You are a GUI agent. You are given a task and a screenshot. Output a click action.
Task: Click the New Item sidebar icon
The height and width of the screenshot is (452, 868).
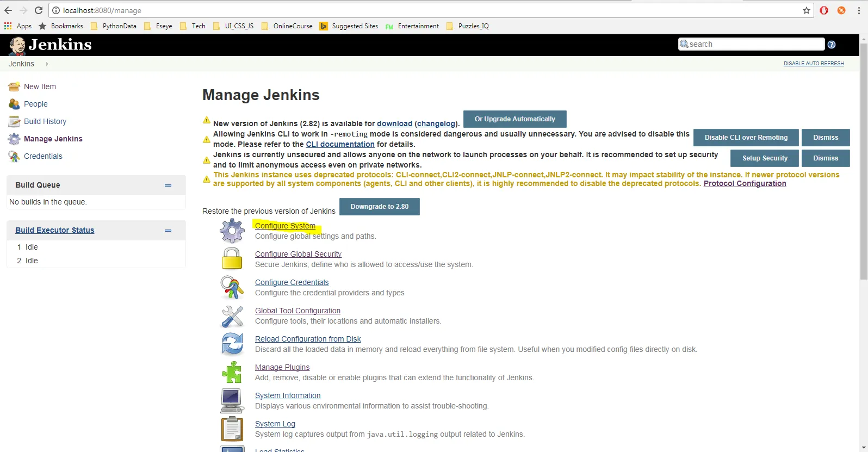(x=14, y=86)
